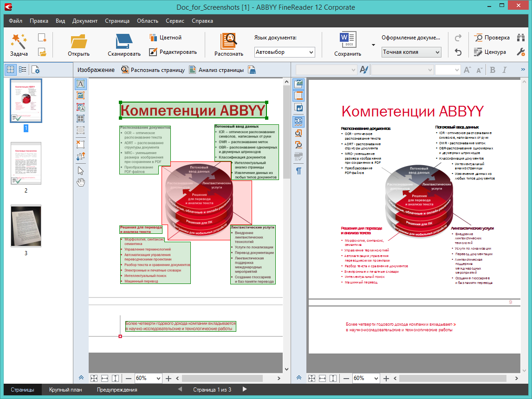Open the arrow next to the Сохранить button
The height and width of the screenshot is (399, 532).
[x=373, y=45]
